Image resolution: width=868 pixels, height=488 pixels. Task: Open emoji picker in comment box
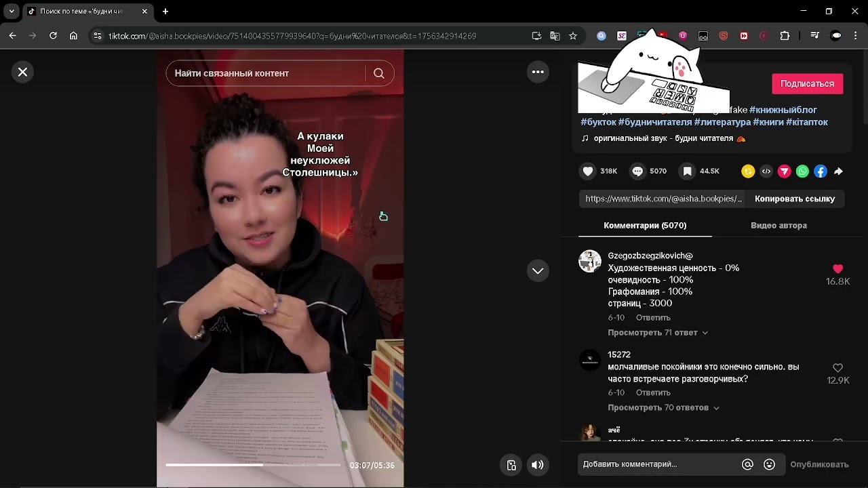pyautogui.click(x=769, y=464)
